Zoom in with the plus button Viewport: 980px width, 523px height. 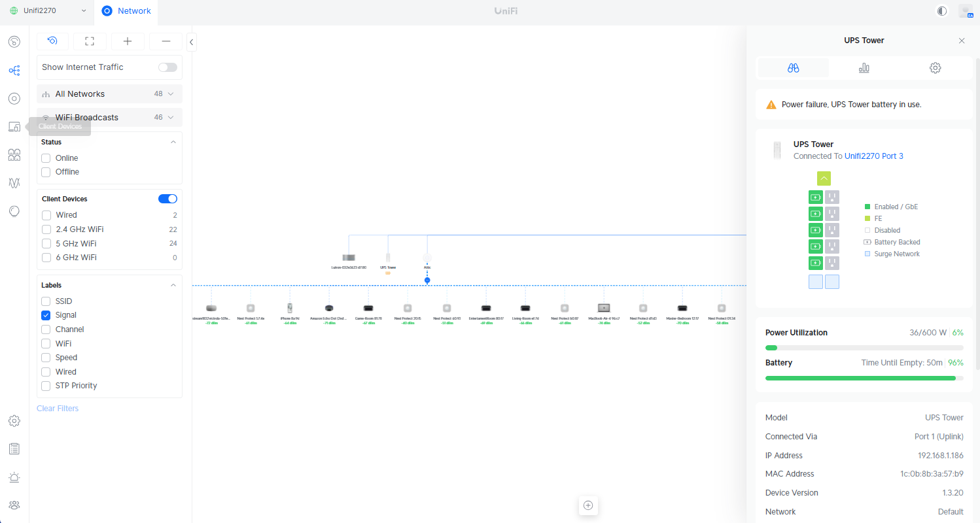(128, 41)
